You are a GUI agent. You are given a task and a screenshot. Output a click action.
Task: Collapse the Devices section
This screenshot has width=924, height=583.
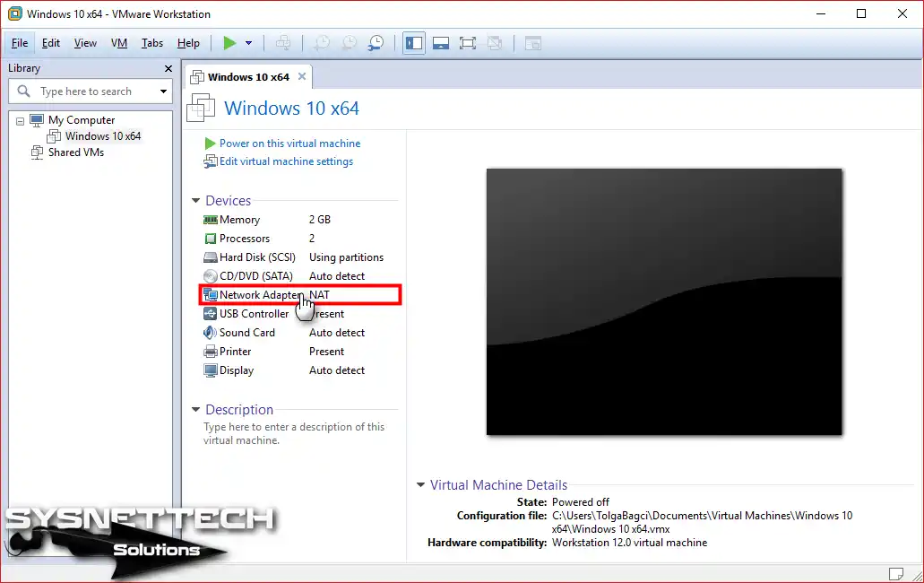195,200
